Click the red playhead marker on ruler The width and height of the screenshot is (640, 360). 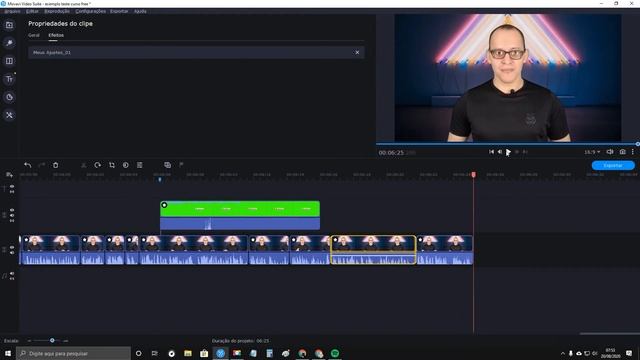pyautogui.click(x=473, y=175)
